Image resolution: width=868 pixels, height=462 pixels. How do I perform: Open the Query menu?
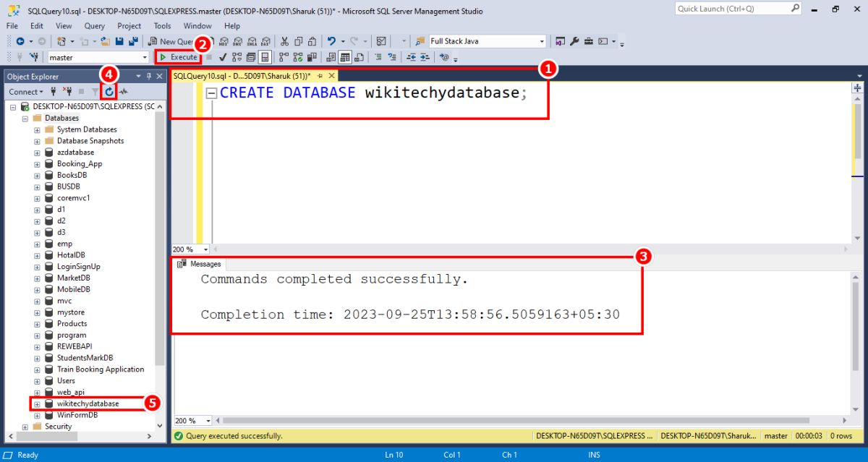pos(95,26)
